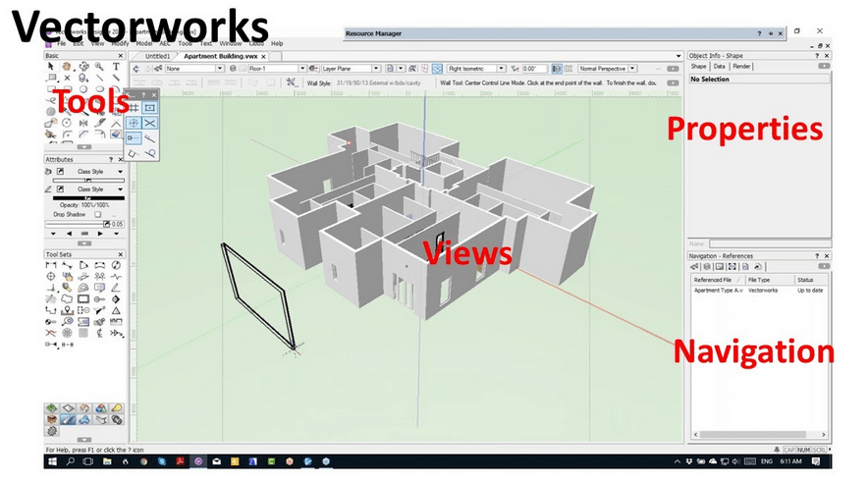The width and height of the screenshot is (868, 483).
Task: Pick the Zoom magnifier tool
Action: coord(100,67)
